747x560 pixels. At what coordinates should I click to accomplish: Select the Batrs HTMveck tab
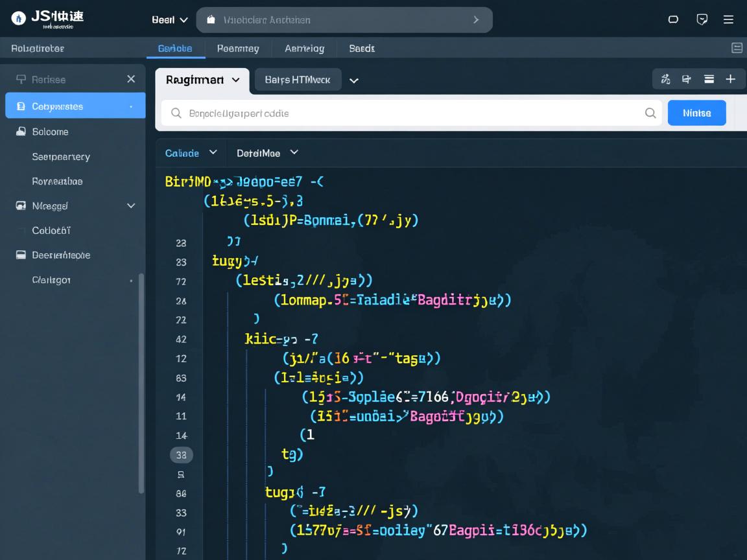point(298,80)
